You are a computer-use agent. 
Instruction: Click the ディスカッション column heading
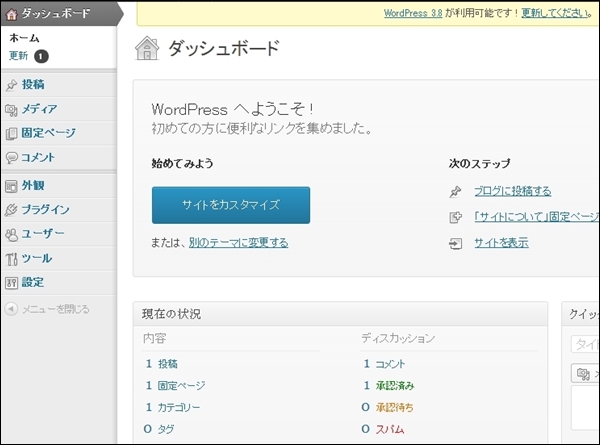(398, 338)
